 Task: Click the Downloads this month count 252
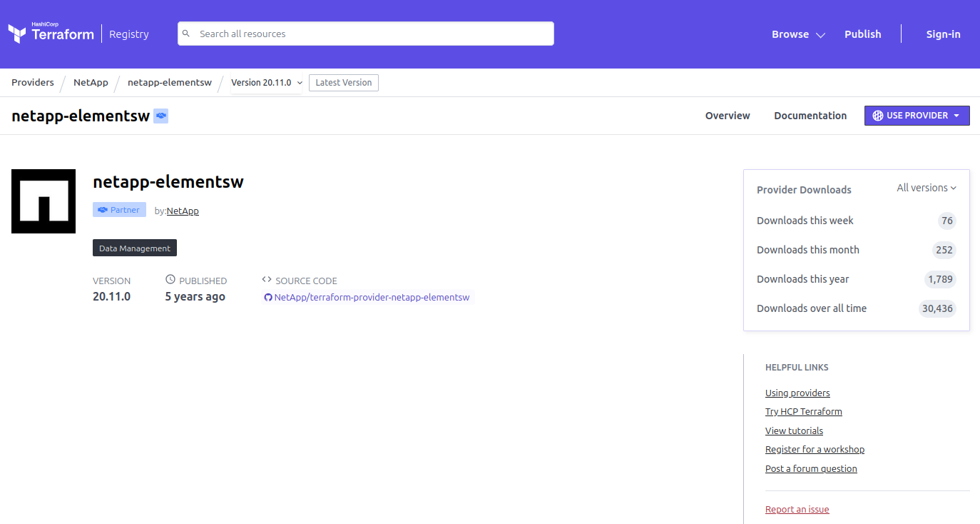(x=944, y=250)
